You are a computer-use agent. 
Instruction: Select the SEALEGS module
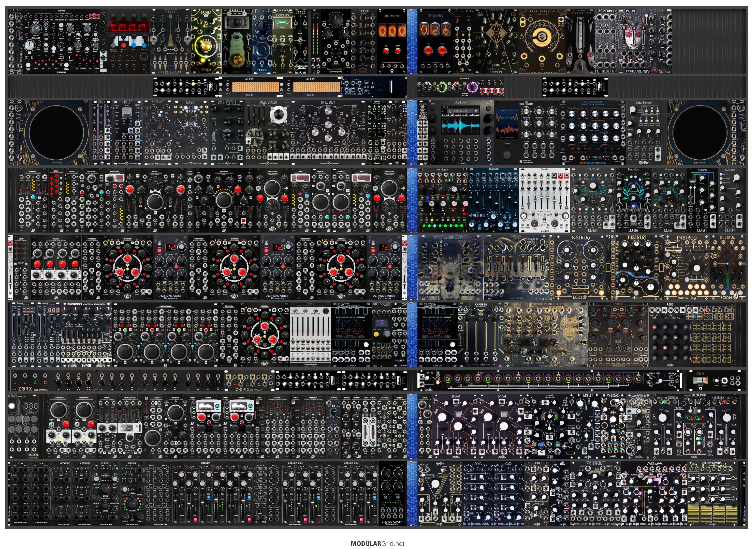coord(494,200)
